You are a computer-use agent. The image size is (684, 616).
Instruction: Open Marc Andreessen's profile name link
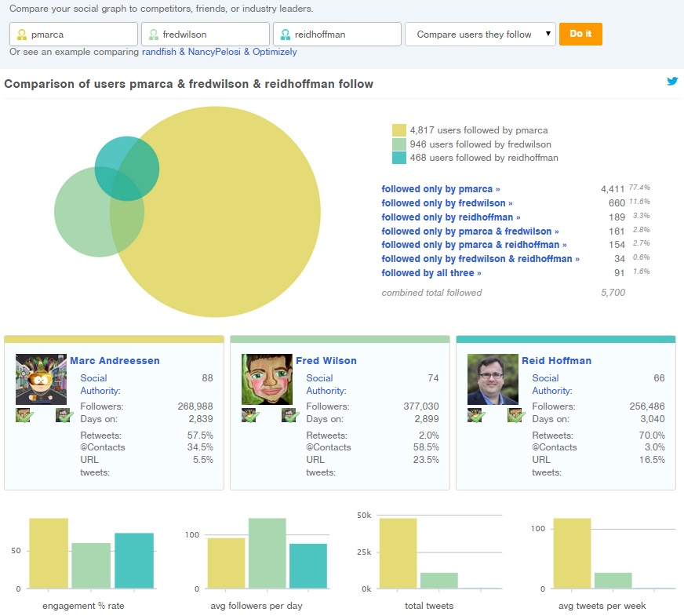click(115, 360)
